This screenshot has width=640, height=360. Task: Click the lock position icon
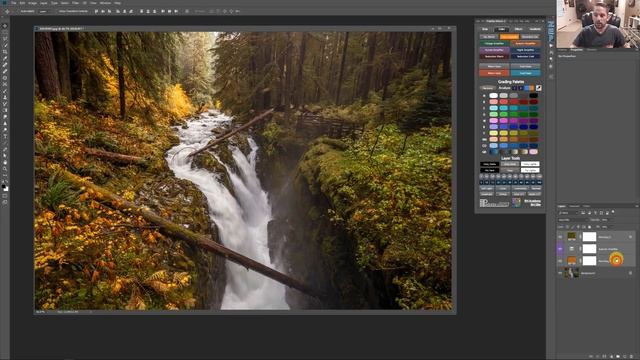(x=578, y=227)
